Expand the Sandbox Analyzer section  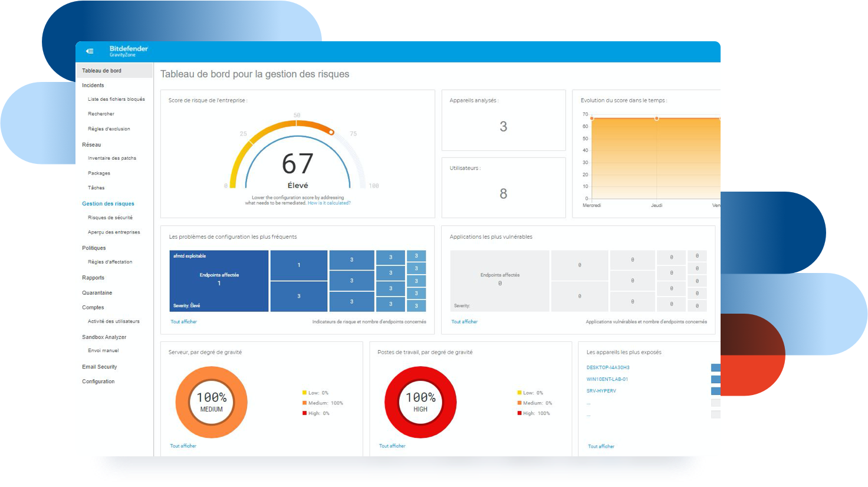coord(104,337)
